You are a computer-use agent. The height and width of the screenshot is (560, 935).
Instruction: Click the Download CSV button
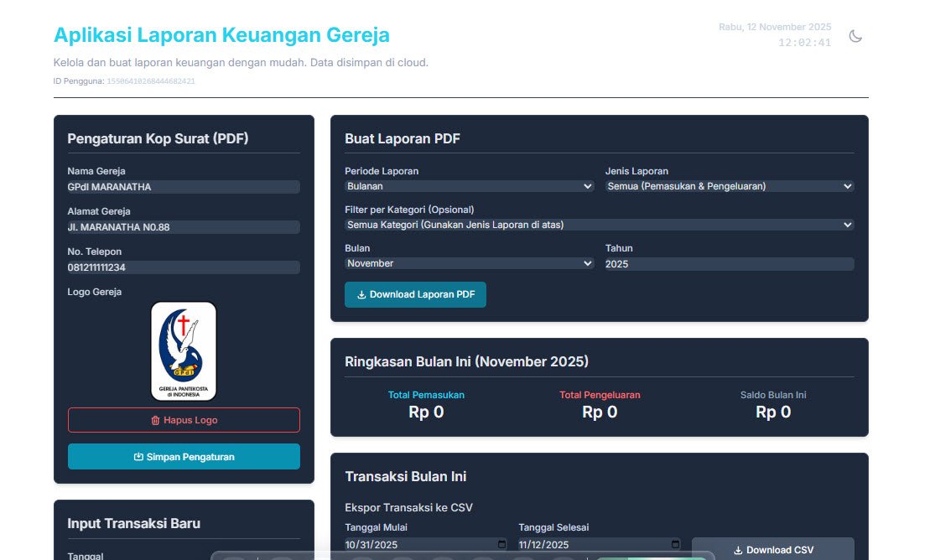coord(773,550)
